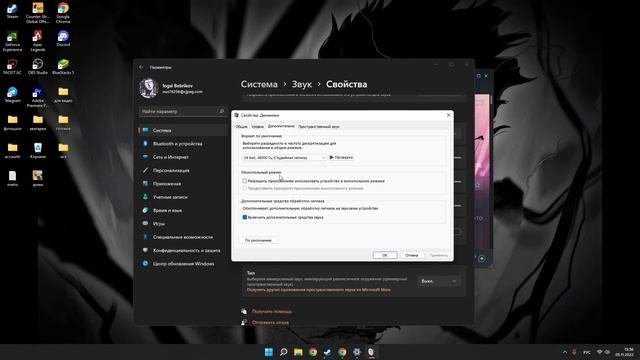Screen dimensions: 640x360
Task: Open Система in the Settings sidebar
Action: point(184,130)
